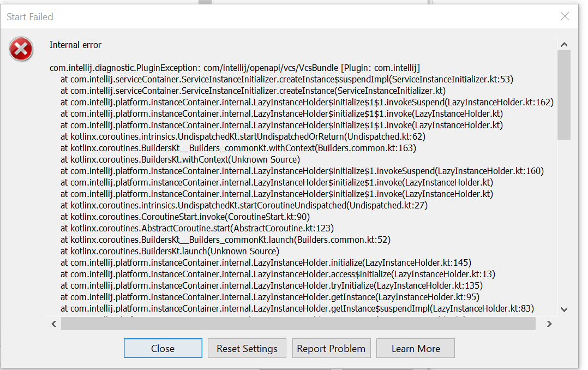Click the startCoroutineUndispatched Undispatched.kt:27 line
The image size is (588, 370).
pos(244,205)
